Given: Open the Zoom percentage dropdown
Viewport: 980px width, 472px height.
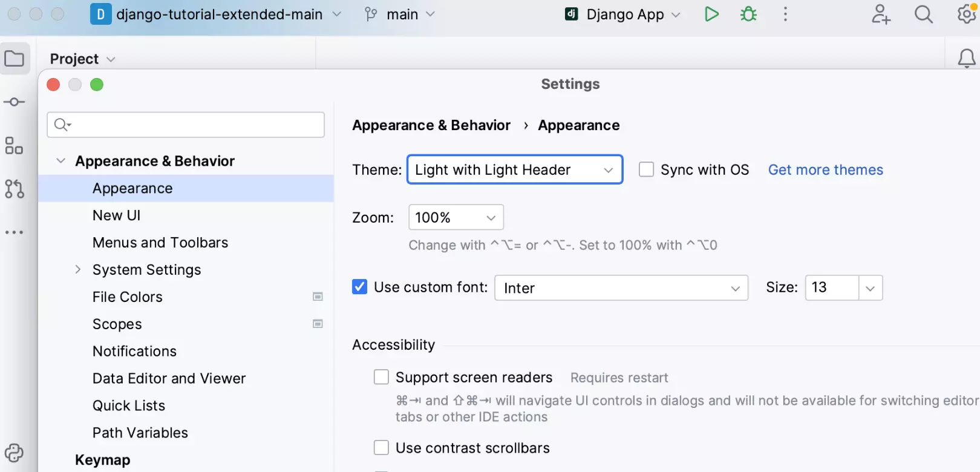Looking at the screenshot, I should click(456, 217).
